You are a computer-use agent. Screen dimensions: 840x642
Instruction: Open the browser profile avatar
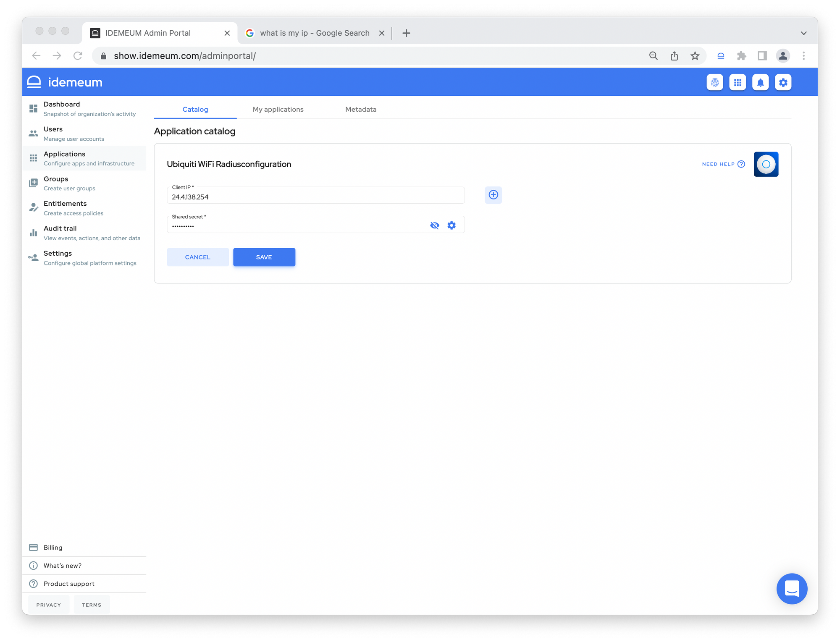coord(783,56)
